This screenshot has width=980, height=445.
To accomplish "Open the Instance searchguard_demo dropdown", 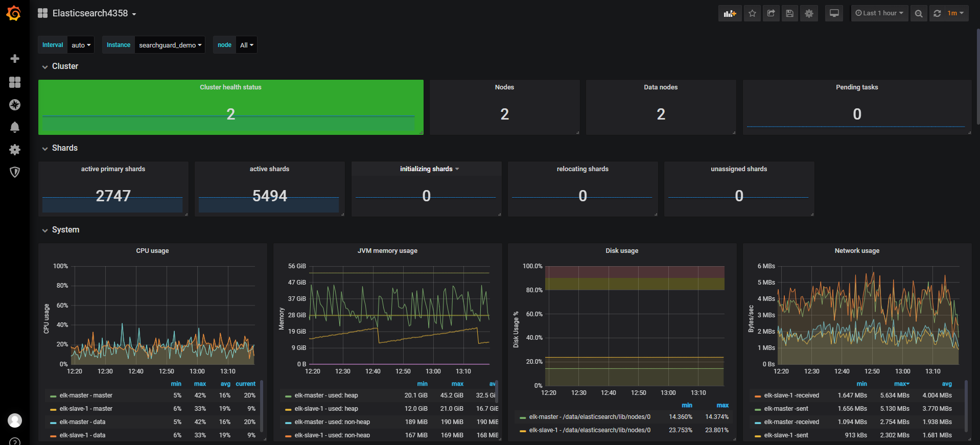I will pyautogui.click(x=170, y=45).
